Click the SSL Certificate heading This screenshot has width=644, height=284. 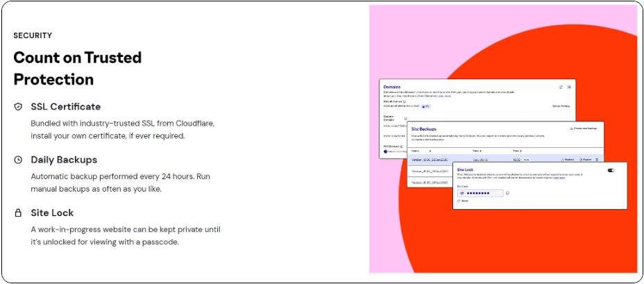point(66,107)
